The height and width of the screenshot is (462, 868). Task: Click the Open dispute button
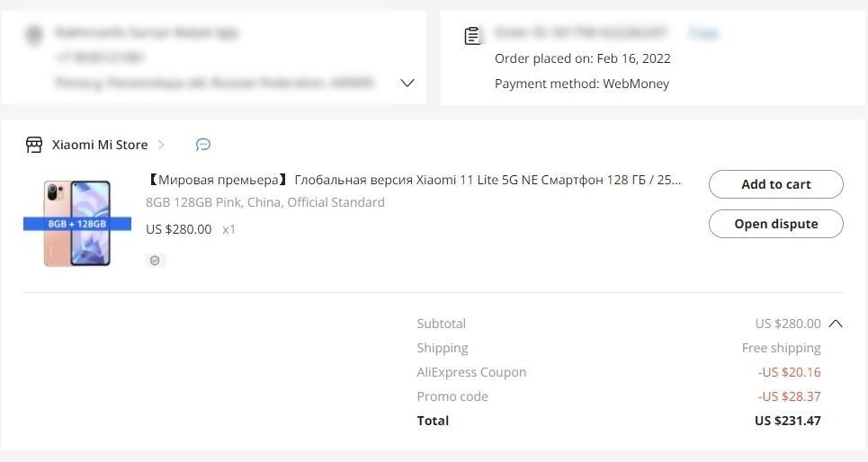point(775,224)
